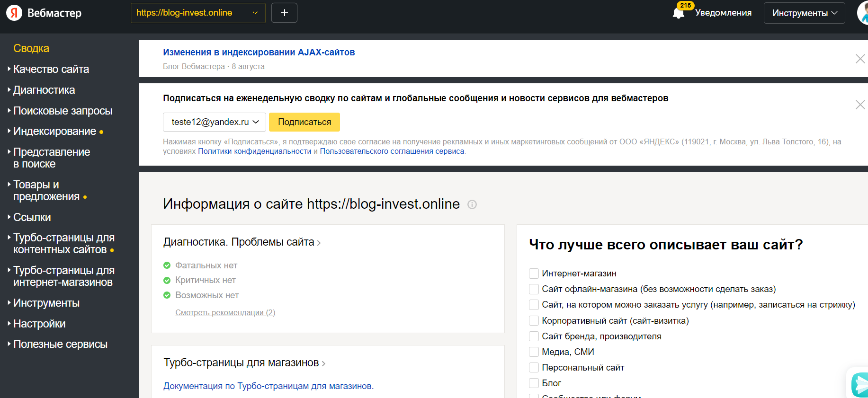
Task: Click the info icon next to site title
Action: pos(472,204)
